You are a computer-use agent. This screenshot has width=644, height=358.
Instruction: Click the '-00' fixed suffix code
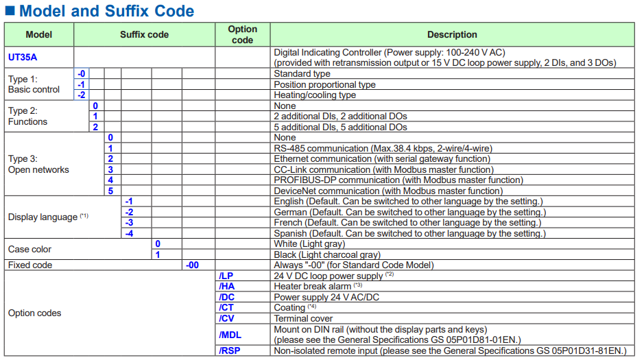click(x=192, y=265)
